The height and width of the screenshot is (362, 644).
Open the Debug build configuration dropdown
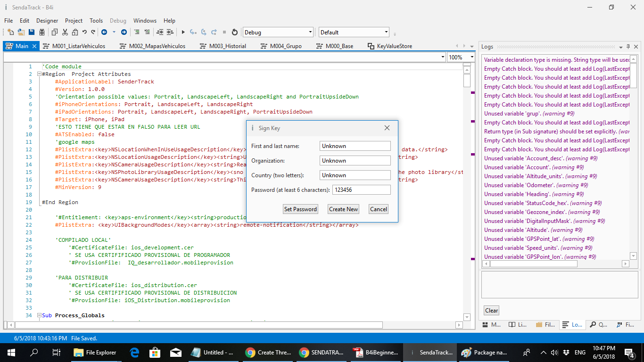point(310,32)
